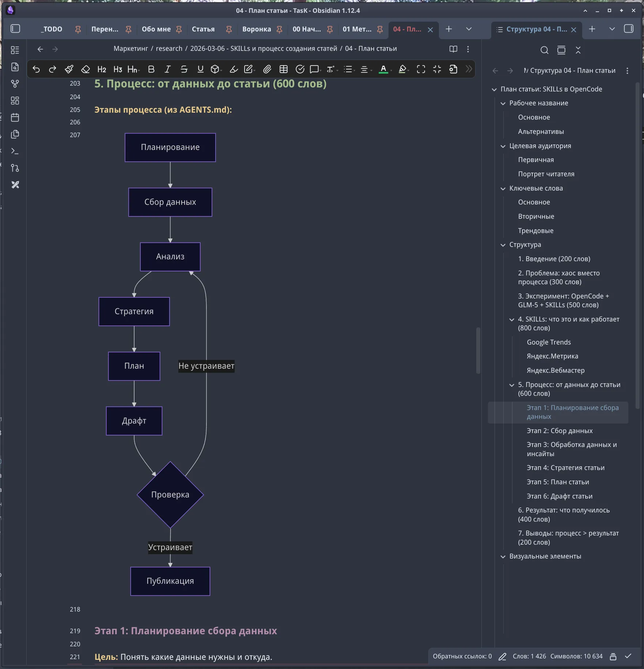Click the paperclip attachment icon
Screen dimensions: 644x669
[267, 69]
